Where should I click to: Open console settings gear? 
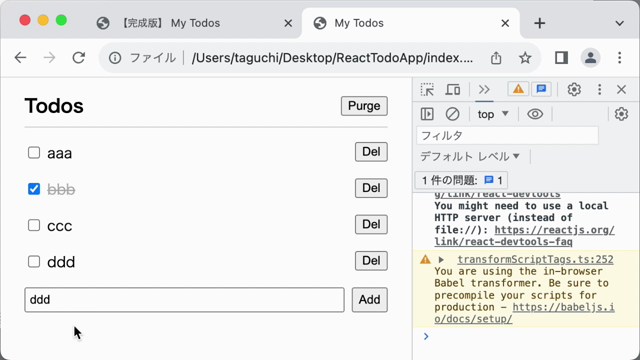(621, 114)
